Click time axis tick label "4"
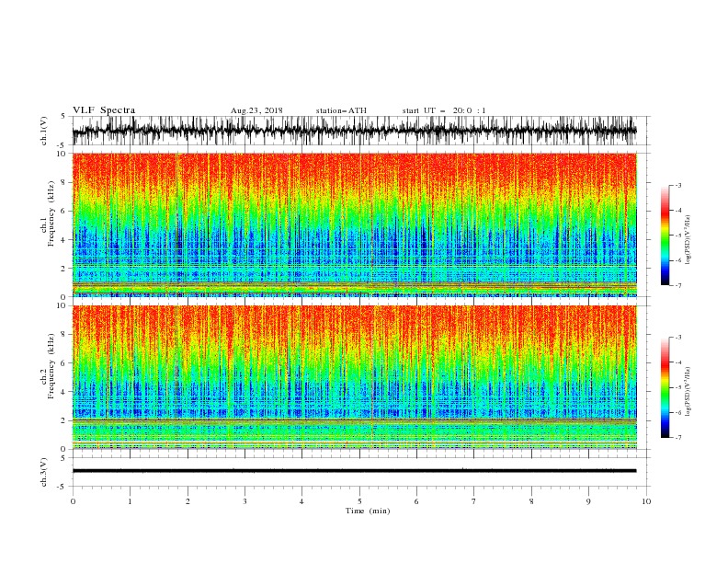 click(301, 501)
